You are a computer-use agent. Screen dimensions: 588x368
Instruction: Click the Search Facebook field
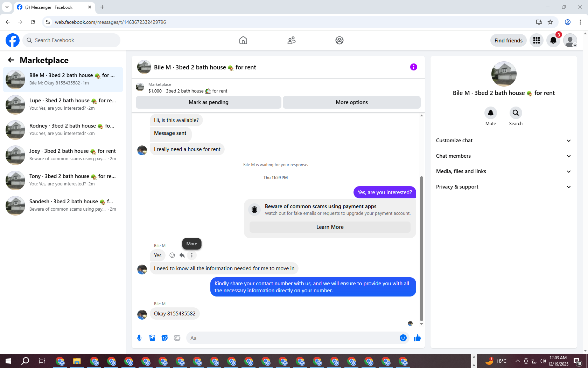point(71,40)
